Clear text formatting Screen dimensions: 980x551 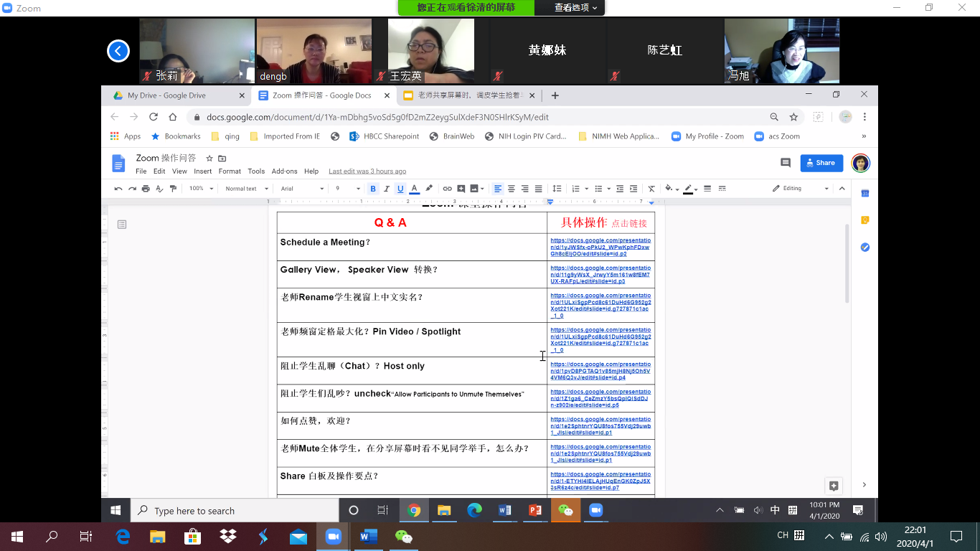651,189
